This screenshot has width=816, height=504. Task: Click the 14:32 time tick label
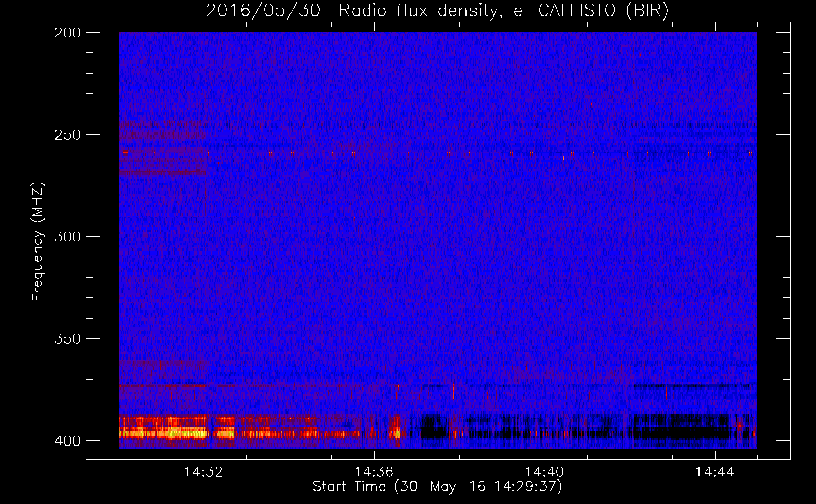click(204, 472)
